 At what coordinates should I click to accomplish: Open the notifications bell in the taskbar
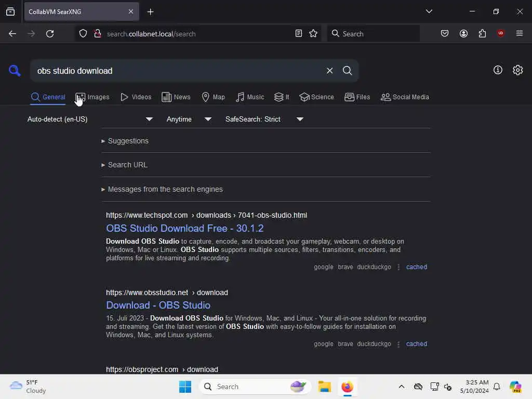[497, 387]
